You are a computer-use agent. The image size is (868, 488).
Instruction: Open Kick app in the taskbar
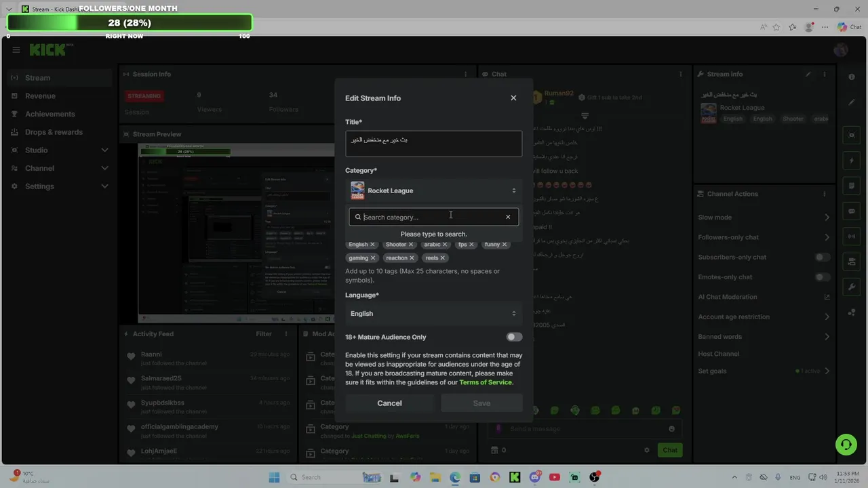point(515,477)
